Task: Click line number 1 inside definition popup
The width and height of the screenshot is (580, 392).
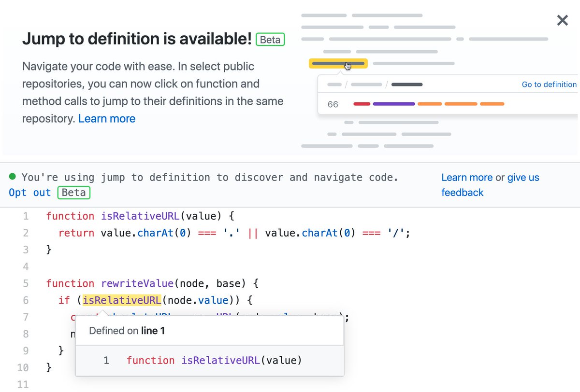Action: 106,360
